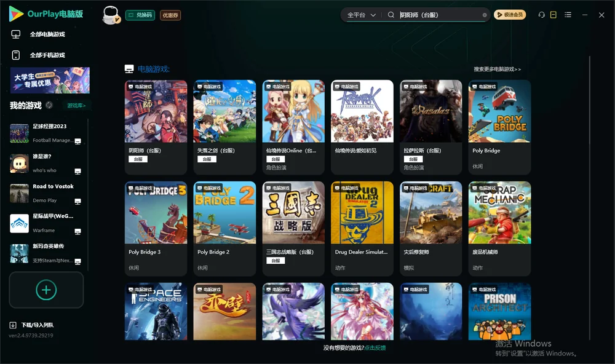Expand the 全平台 platform dropdown

point(362,15)
